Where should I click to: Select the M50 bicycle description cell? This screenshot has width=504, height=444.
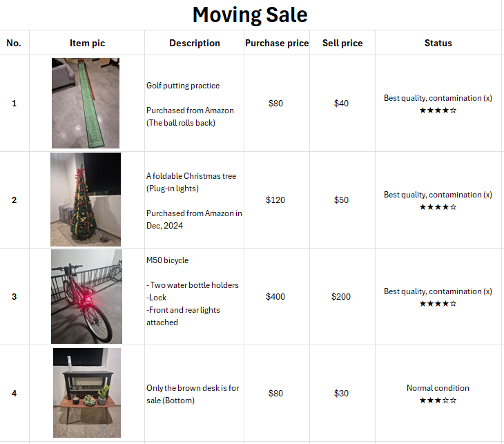(x=195, y=296)
